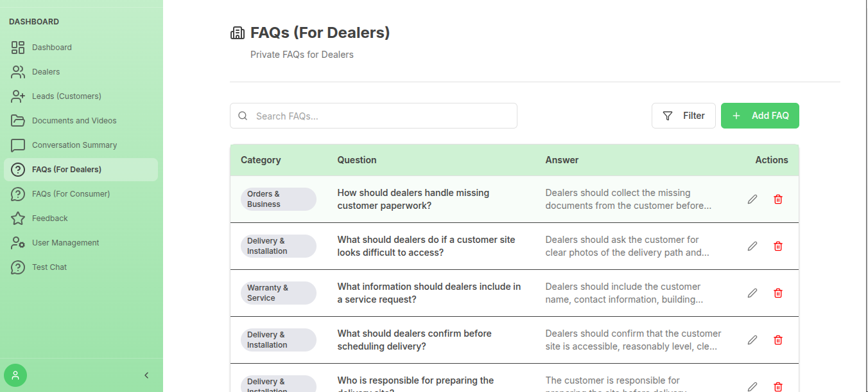
Task: Delete the difficult site access FAQ
Action: tap(778, 246)
